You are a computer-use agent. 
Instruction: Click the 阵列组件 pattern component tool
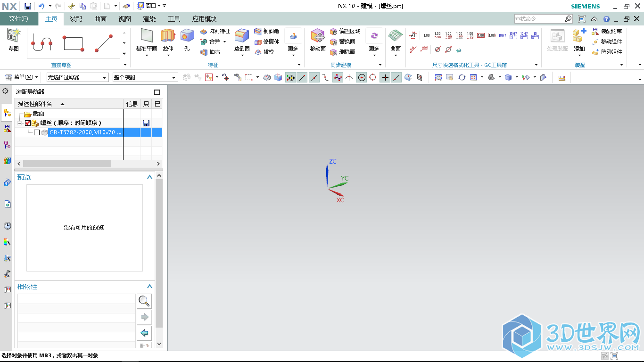click(607, 52)
